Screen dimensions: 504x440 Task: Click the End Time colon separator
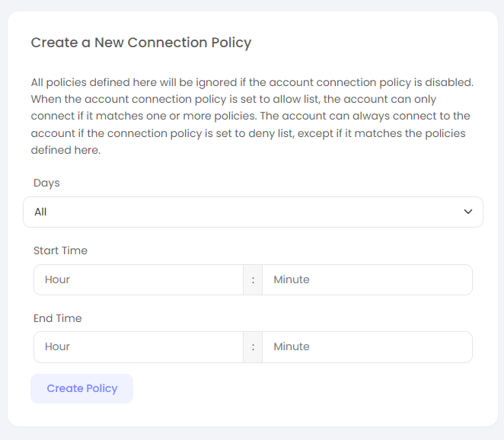[253, 346]
